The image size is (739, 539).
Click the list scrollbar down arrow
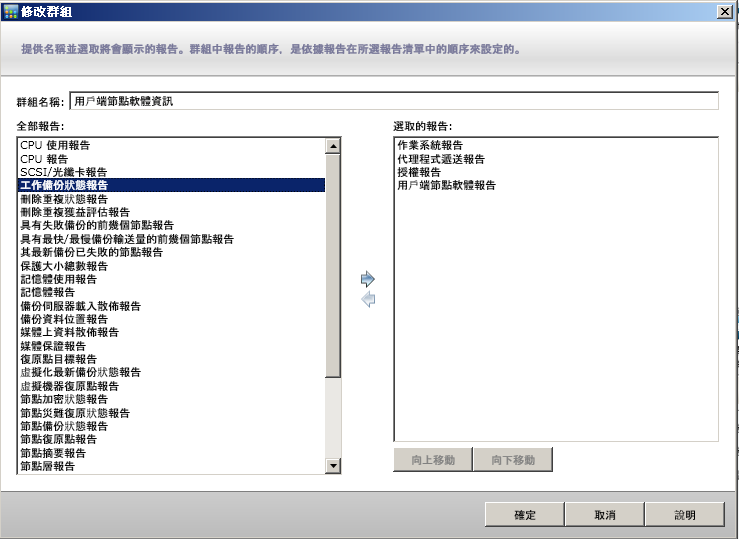click(x=333, y=466)
